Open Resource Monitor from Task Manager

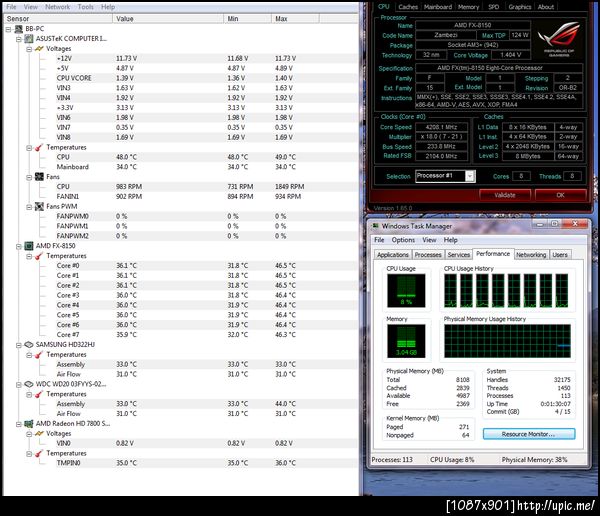529,434
